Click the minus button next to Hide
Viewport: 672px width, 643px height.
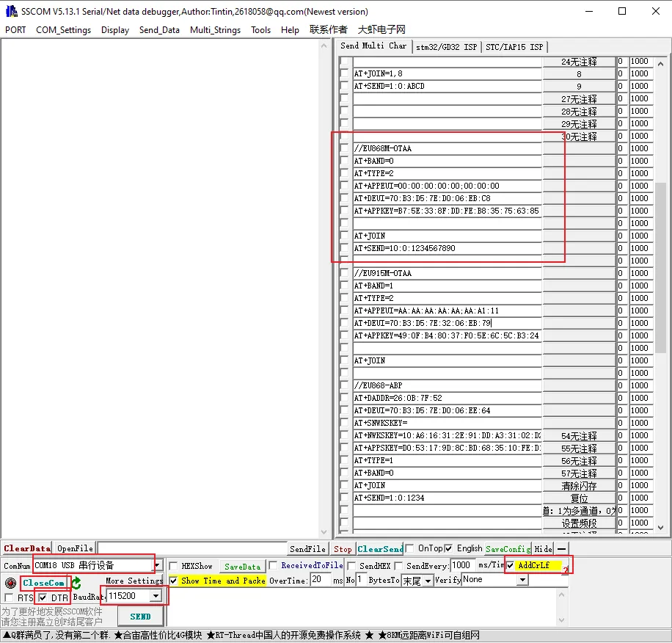coord(561,549)
